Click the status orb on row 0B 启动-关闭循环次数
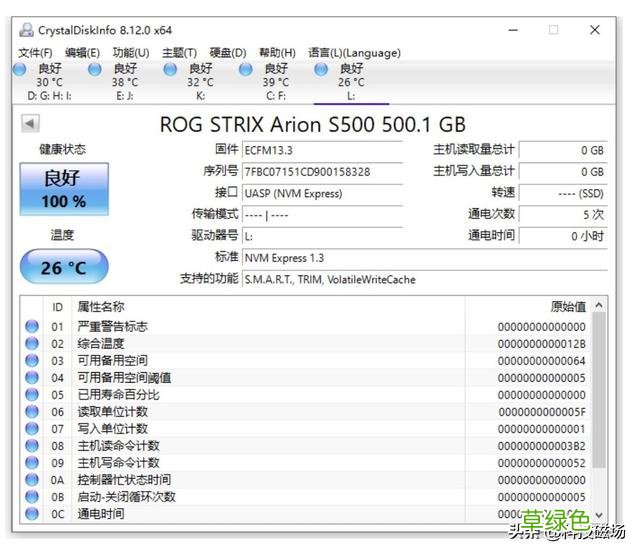This screenshot has width=640, height=554. coord(32,497)
